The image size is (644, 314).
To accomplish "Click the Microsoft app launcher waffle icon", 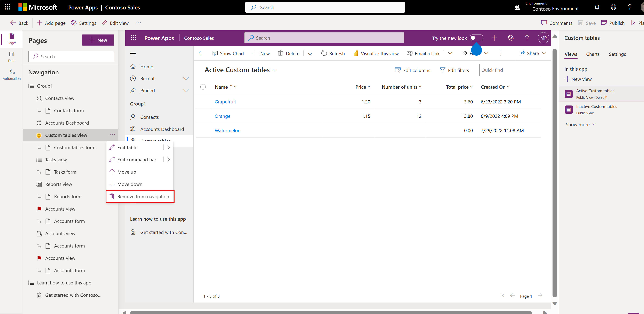I will click(x=8, y=7).
